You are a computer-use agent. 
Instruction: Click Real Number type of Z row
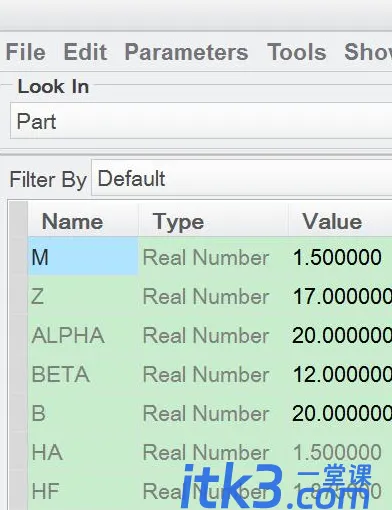pos(206,296)
